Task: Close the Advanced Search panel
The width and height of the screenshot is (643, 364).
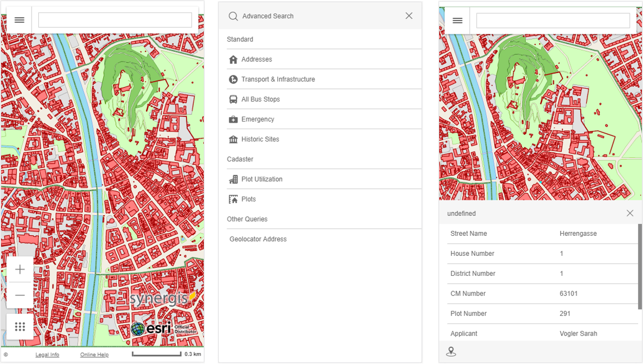Action: pos(409,16)
